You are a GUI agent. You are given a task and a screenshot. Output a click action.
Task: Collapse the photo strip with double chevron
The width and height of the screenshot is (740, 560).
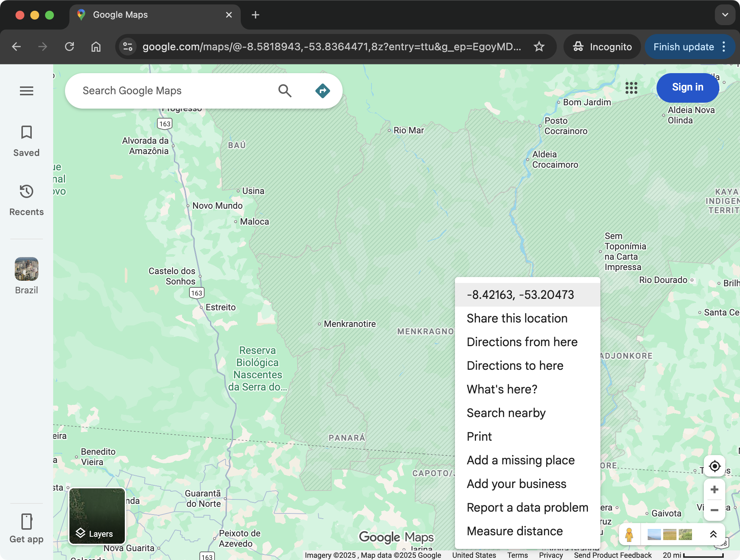pos(713,534)
